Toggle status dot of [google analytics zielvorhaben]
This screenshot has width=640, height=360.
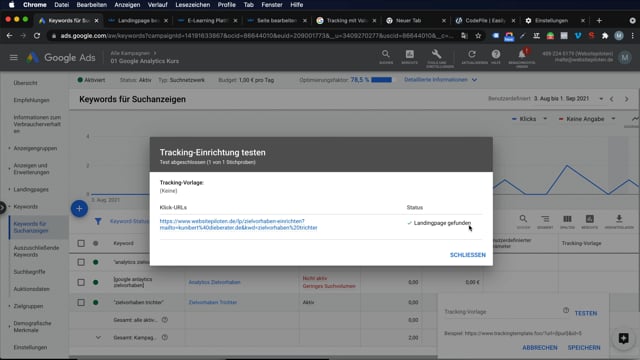(x=96, y=282)
